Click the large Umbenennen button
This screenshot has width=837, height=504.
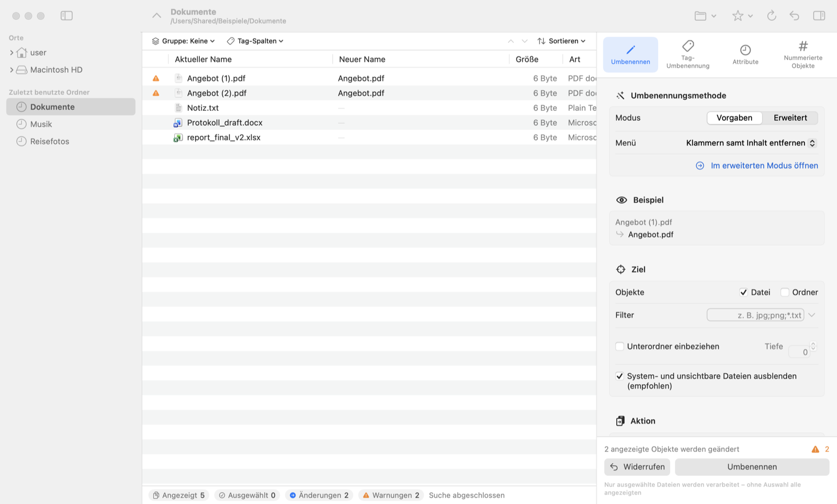pyautogui.click(x=752, y=467)
